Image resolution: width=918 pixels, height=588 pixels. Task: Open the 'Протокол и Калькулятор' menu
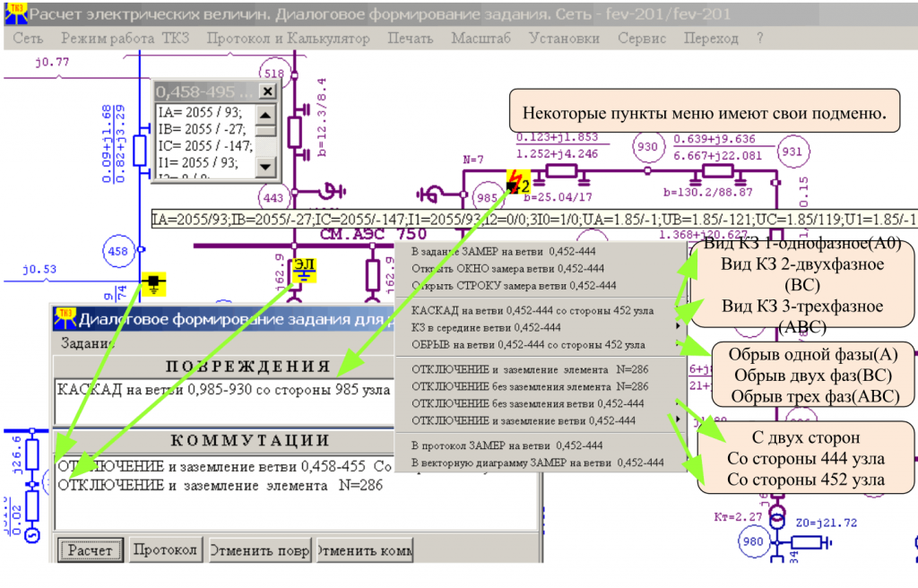(288, 39)
